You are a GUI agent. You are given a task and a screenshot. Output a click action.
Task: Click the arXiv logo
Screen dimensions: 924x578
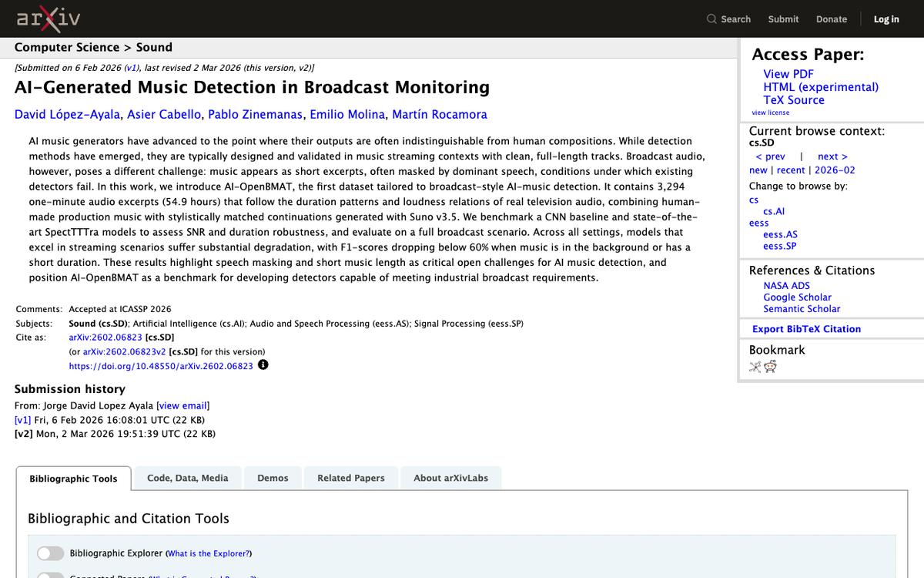click(x=49, y=19)
